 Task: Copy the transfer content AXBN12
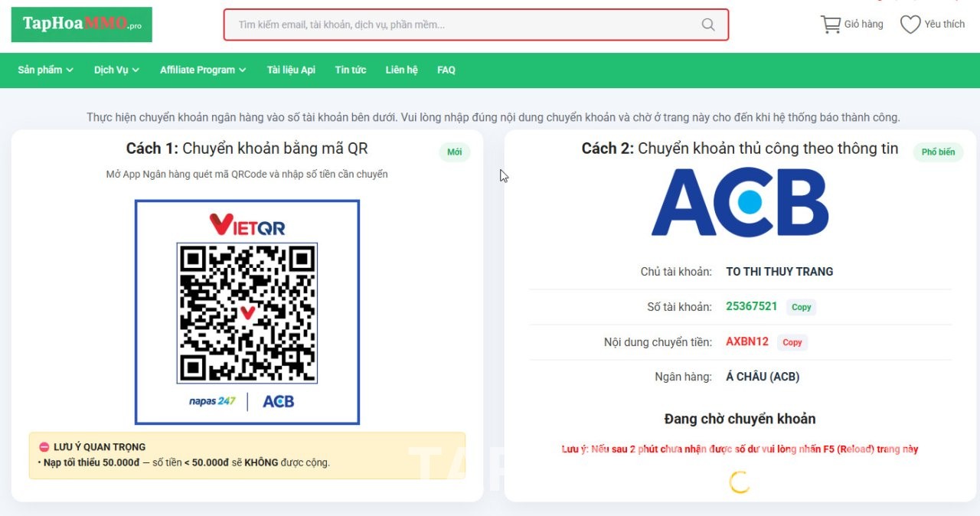point(792,342)
